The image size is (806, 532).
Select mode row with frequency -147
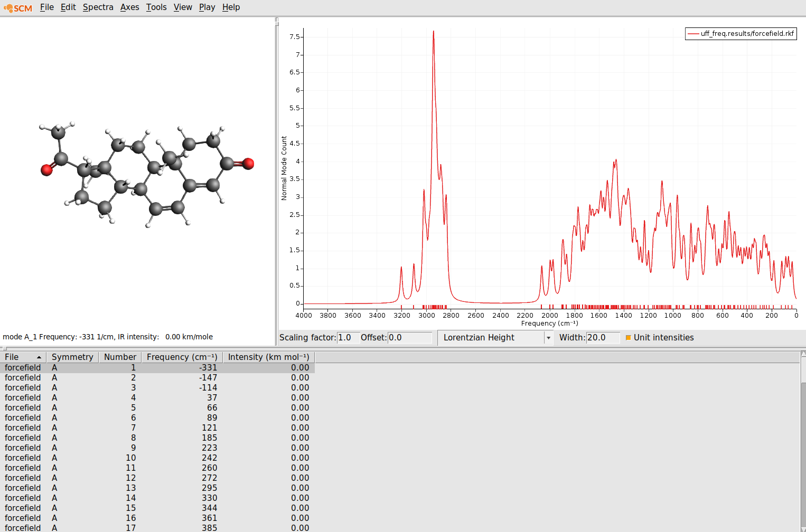click(157, 378)
